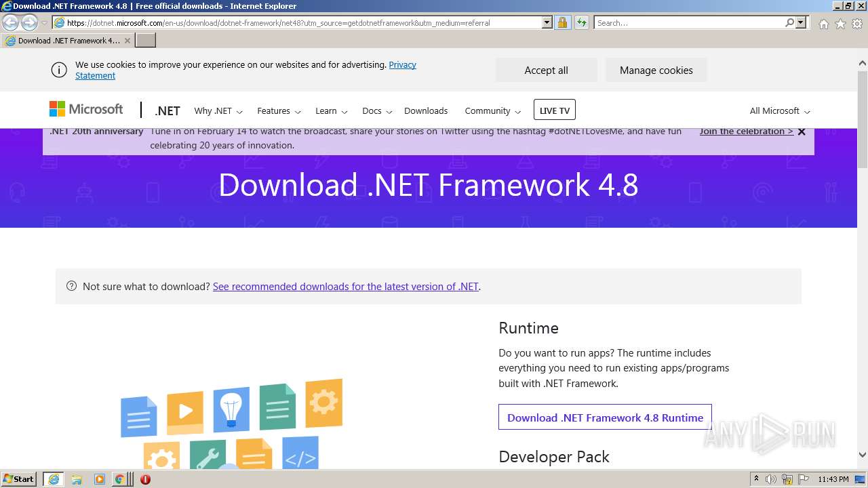Open the volume speaker tray icon
868x488 pixels.
771,479
